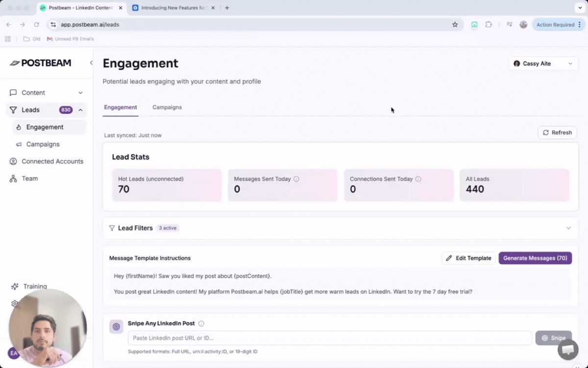Click the address bar URL
588x368 pixels.
click(x=90, y=25)
